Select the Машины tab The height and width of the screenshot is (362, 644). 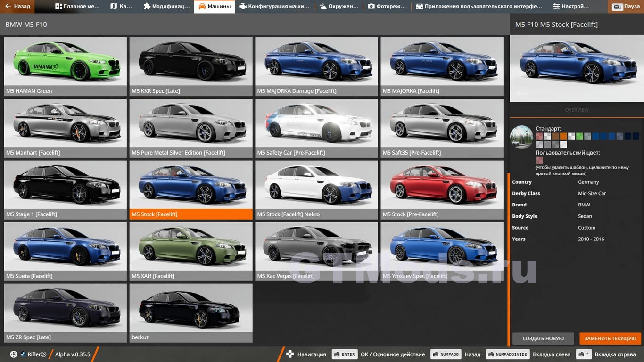(215, 7)
